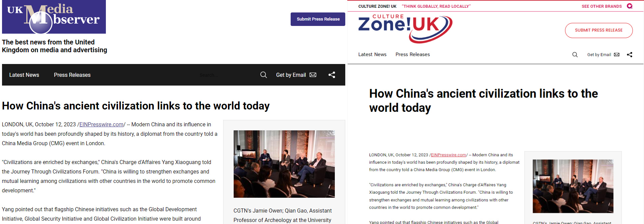Open the forum photo in UK Media Observer article

point(284,164)
